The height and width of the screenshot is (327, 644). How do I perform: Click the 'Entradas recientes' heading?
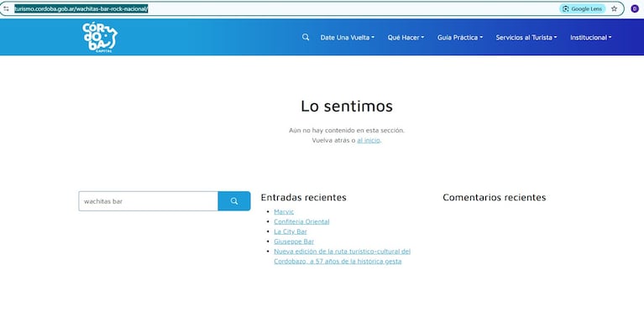click(x=303, y=197)
